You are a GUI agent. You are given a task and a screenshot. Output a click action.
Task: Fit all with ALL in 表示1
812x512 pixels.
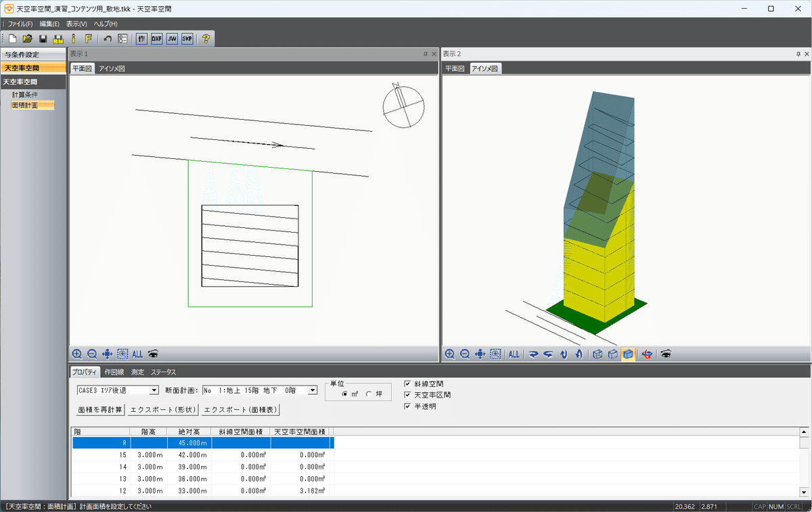tap(138, 354)
